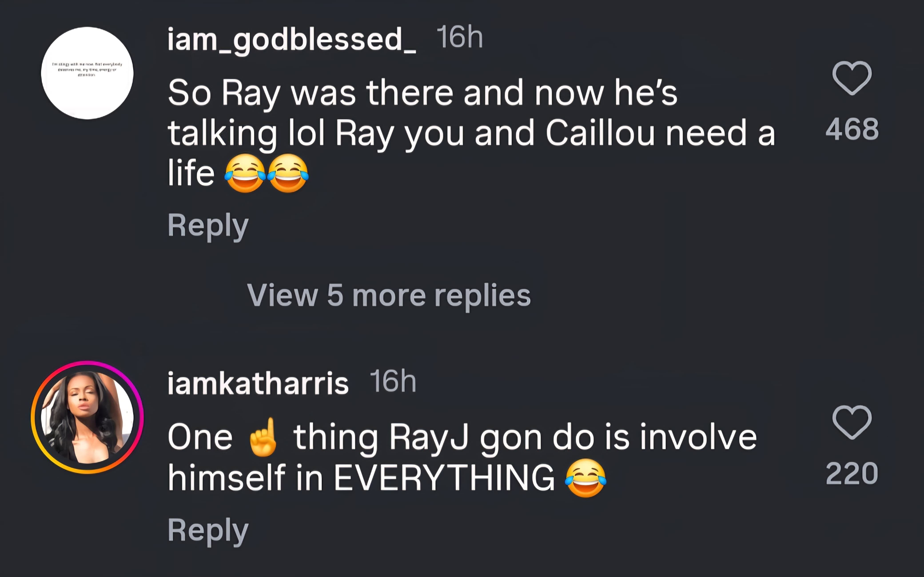Show the 468 likes count list
Image resolution: width=924 pixels, height=577 pixels.
coord(852,129)
